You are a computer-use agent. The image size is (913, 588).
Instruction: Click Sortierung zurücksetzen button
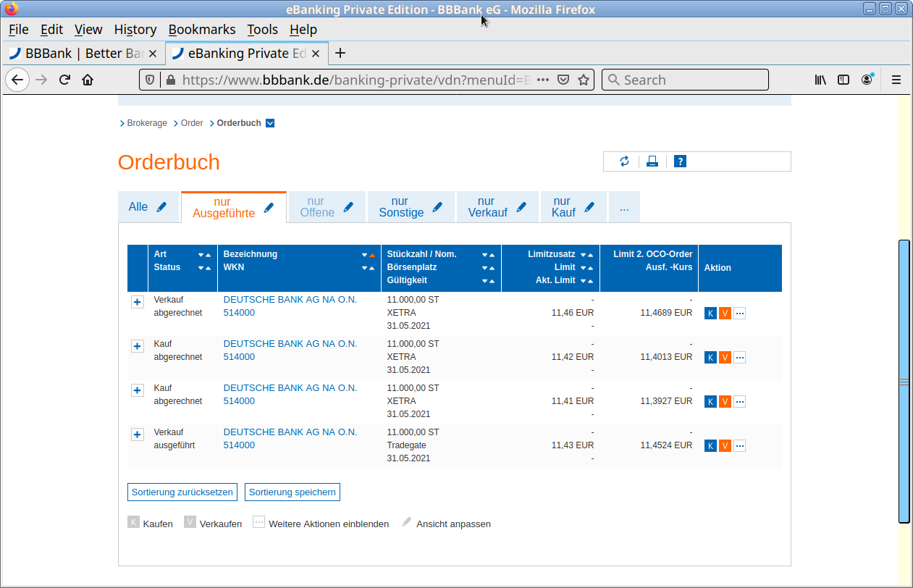(182, 492)
